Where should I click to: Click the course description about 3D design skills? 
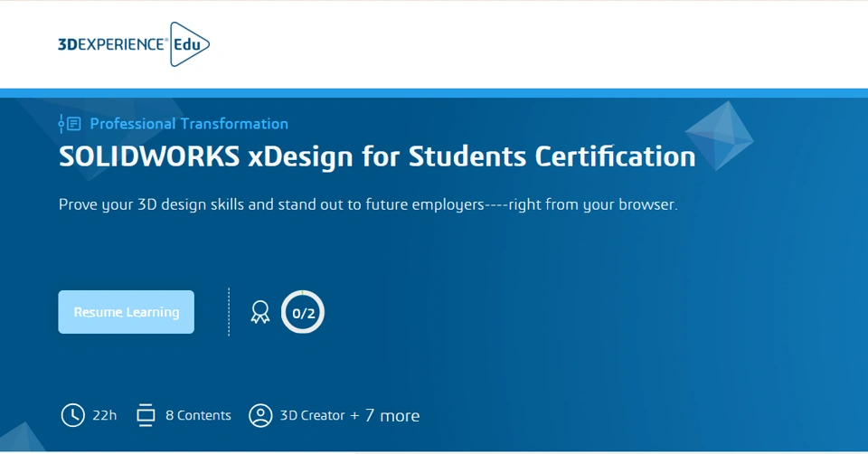[x=368, y=204]
